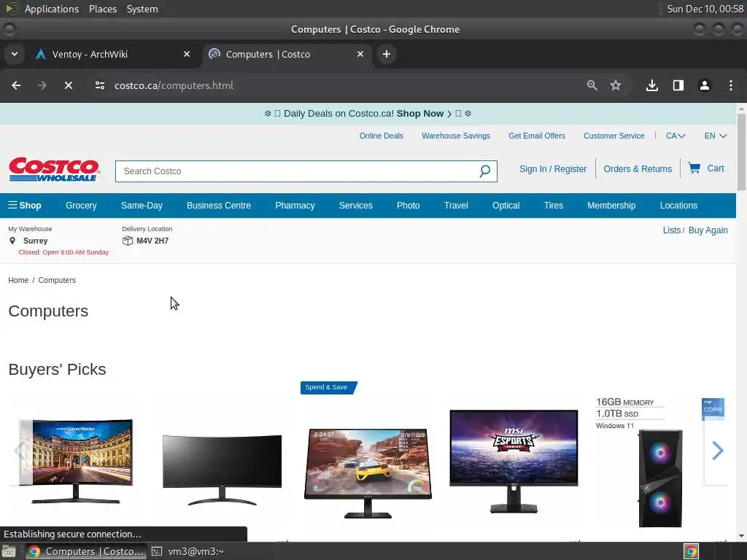
Task: Close the Ventoy - ArchWiki tab
Action: [187, 54]
